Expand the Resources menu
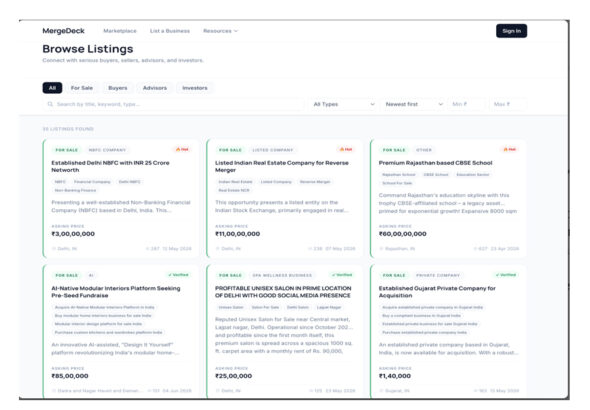 point(220,31)
